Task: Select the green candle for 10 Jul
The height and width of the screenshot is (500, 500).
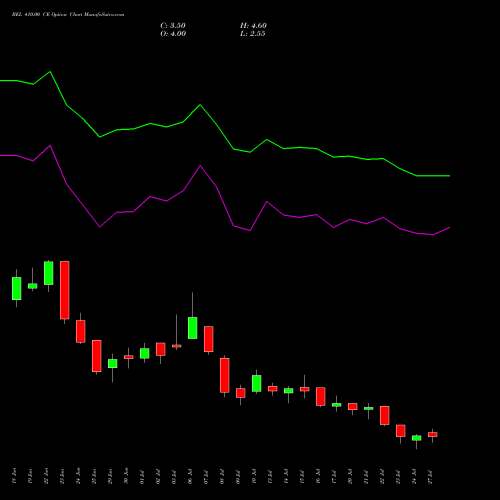Action: tap(257, 383)
